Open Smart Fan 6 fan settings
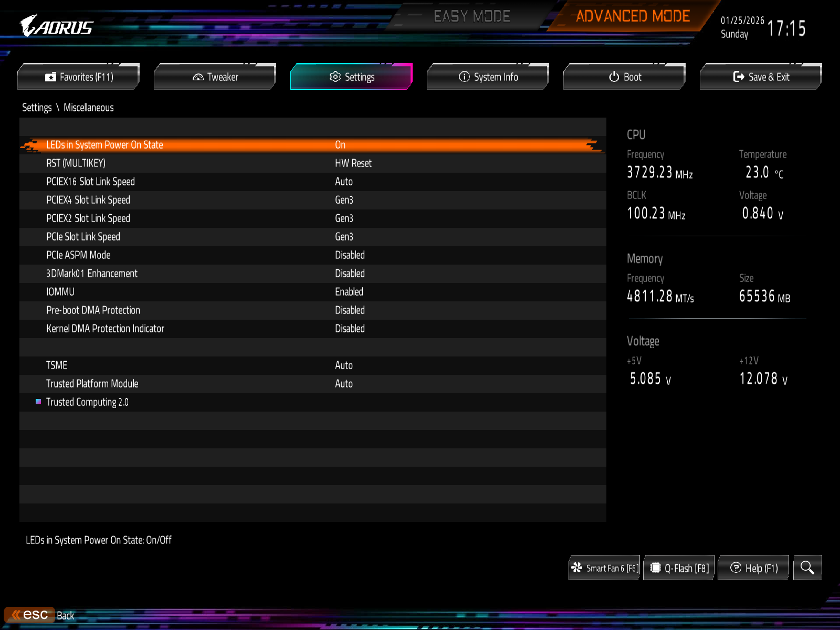This screenshot has height=630, width=840. (604, 568)
